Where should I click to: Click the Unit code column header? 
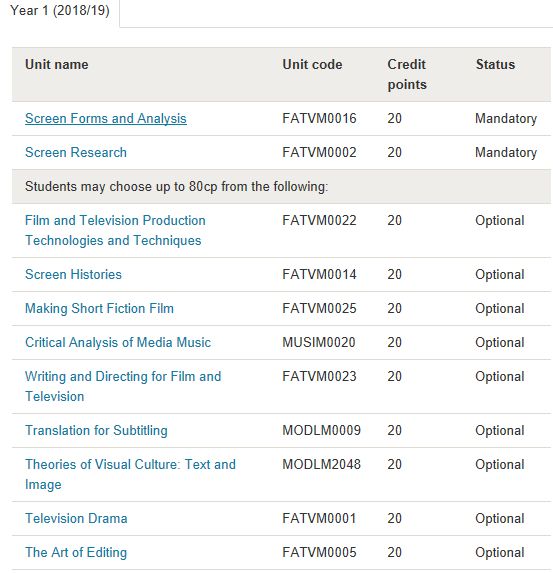pyautogui.click(x=313, y=65)
